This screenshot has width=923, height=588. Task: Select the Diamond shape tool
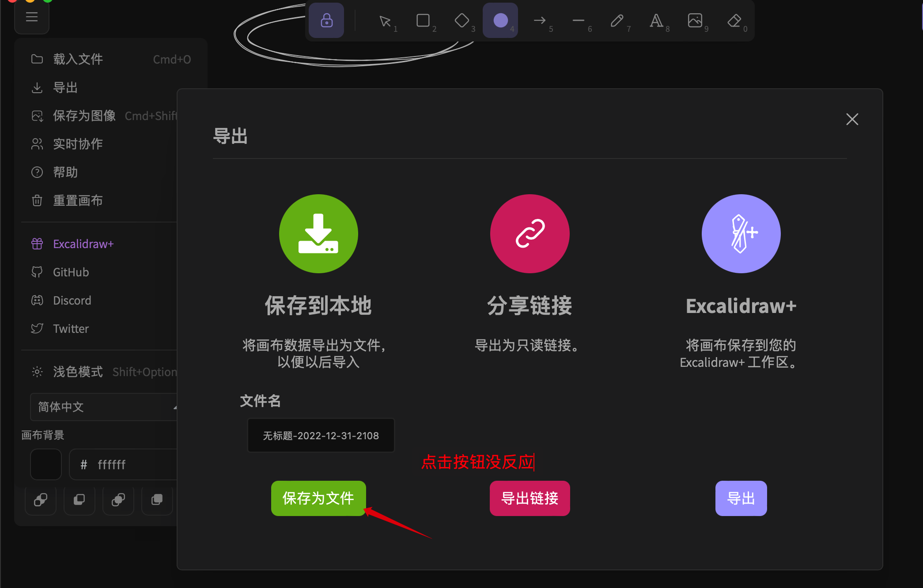(x=462, y=21)
